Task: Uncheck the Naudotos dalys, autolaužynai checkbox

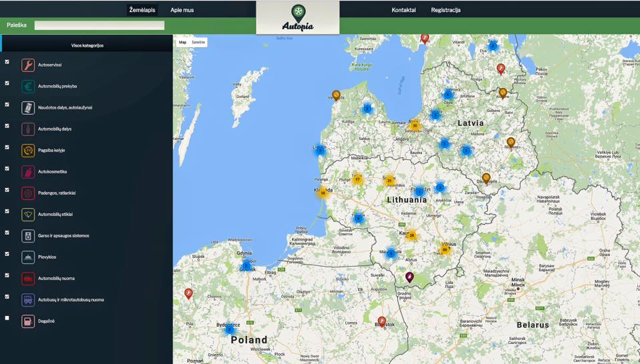Action: [7, 105]
